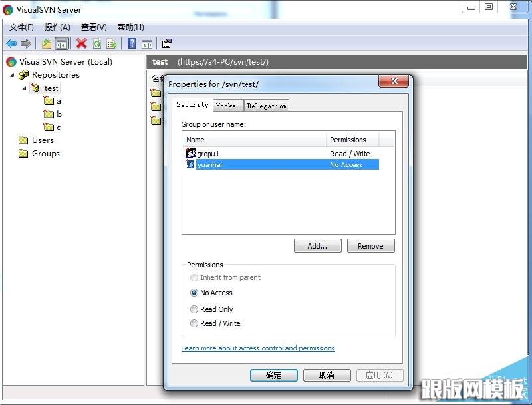Click the test repository icon in tree

pyautogui.click(x=35, y=88)
